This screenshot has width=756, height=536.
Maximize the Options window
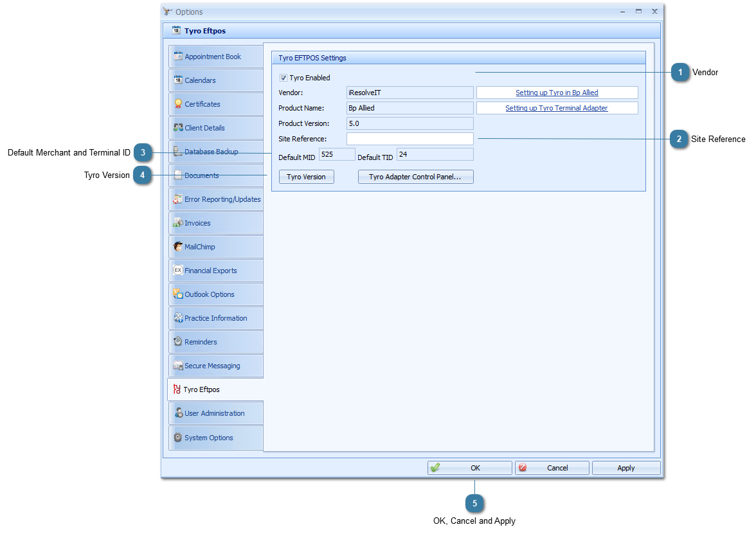tap(638, 11)
